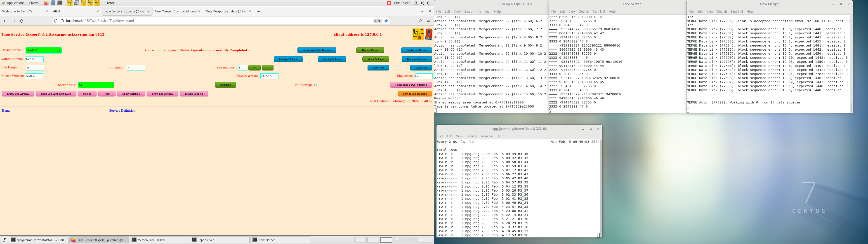This screenshot has width=868, height=244.
Task: Click in the Volume Name input field
Action: point(35,59)
